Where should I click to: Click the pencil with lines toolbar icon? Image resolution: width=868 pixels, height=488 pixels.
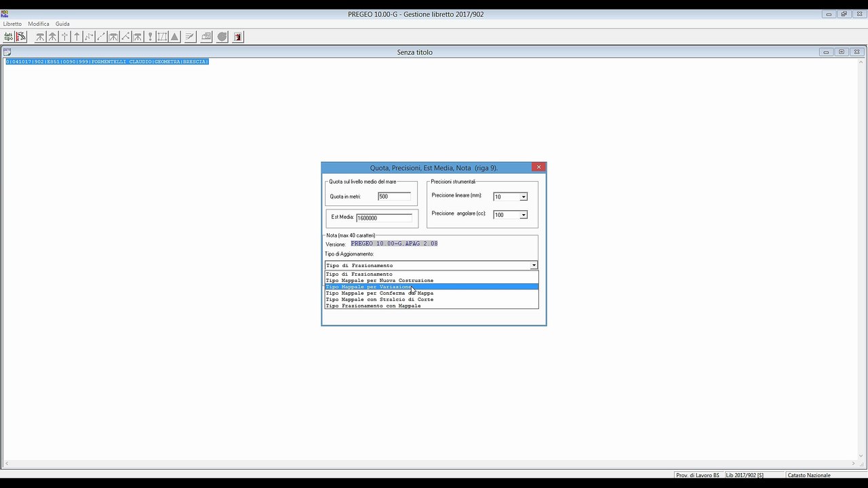(x=190, y=37)
